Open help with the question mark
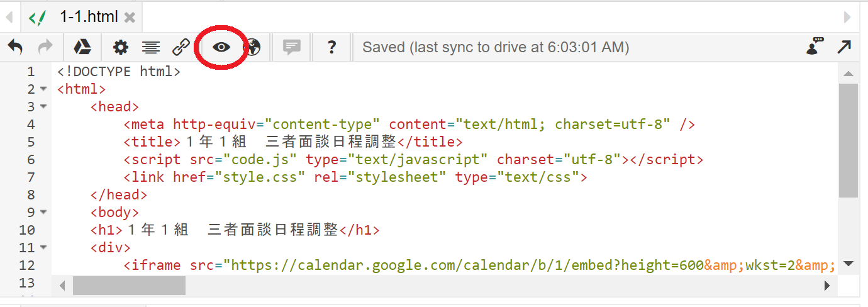868x307 pixels. [x=332, y=47]
